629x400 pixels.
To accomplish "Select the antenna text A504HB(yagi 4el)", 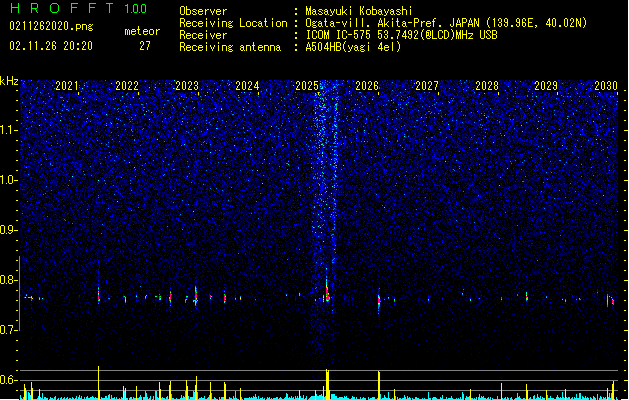I will [353, 47].
